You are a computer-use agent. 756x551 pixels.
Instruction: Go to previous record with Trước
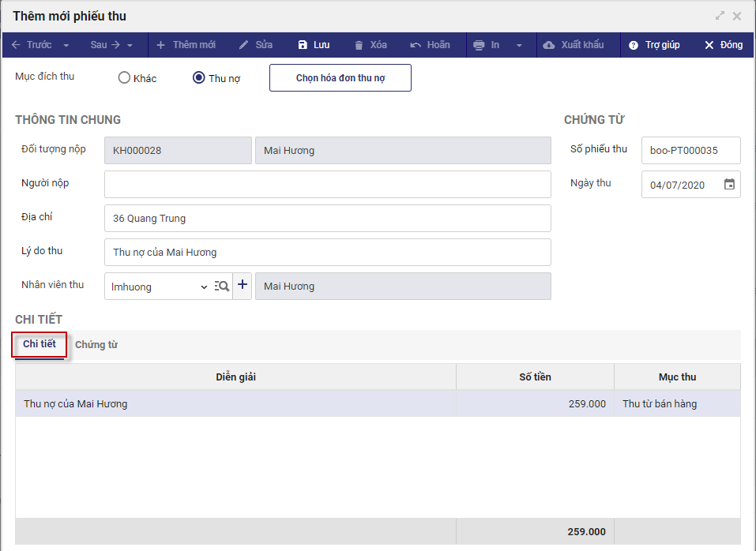[x=32, y=45]
